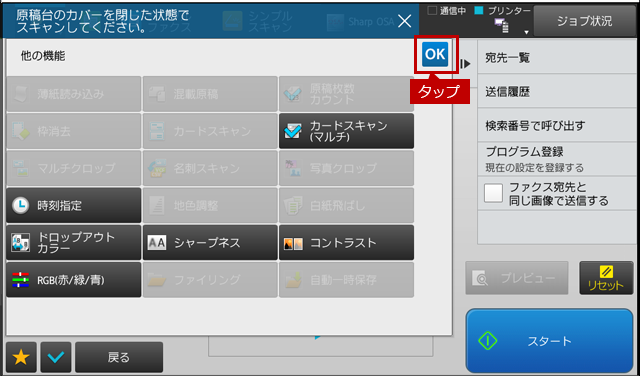Click the AA sharpness icon

coord(157,243)
